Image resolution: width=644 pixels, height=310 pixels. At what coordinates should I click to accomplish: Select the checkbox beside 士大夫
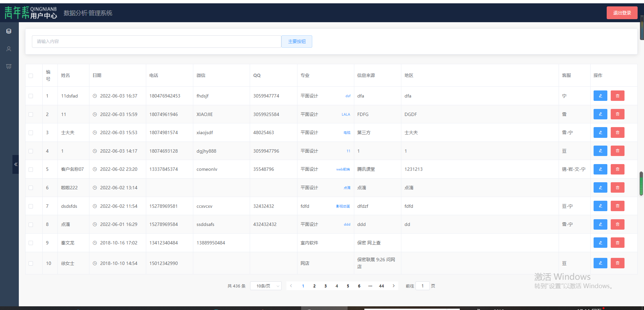point(31,132)
